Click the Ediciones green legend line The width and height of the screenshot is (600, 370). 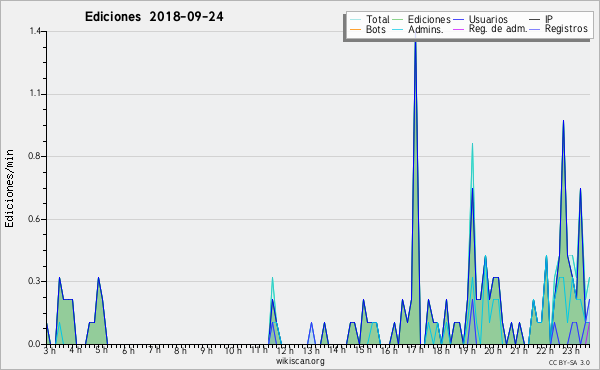(398, 20)
